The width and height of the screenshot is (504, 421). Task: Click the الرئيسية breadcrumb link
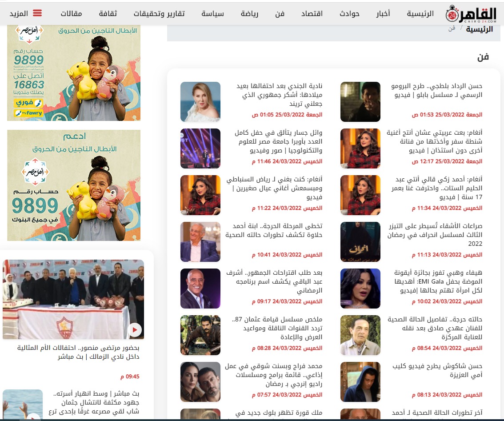tap(479, 29)
